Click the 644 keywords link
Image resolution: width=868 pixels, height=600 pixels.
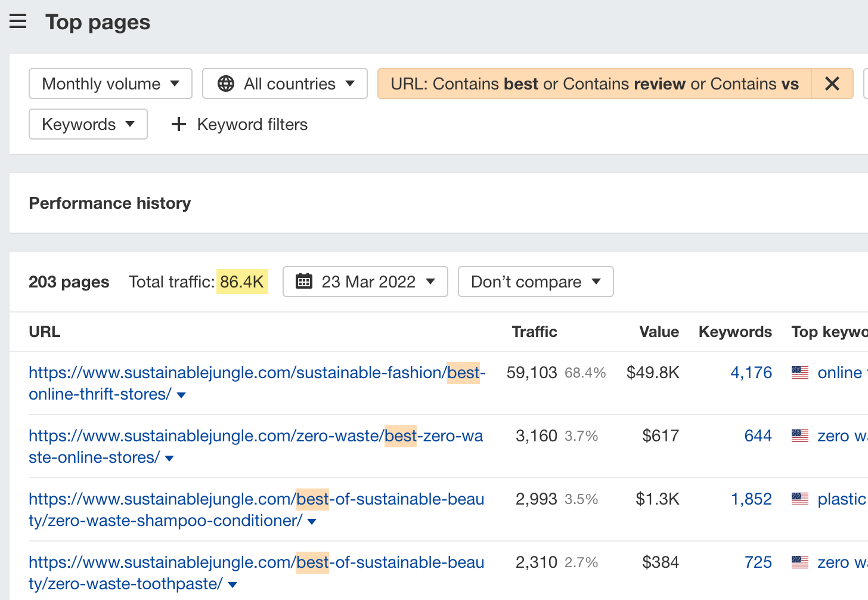click(758, 436)
